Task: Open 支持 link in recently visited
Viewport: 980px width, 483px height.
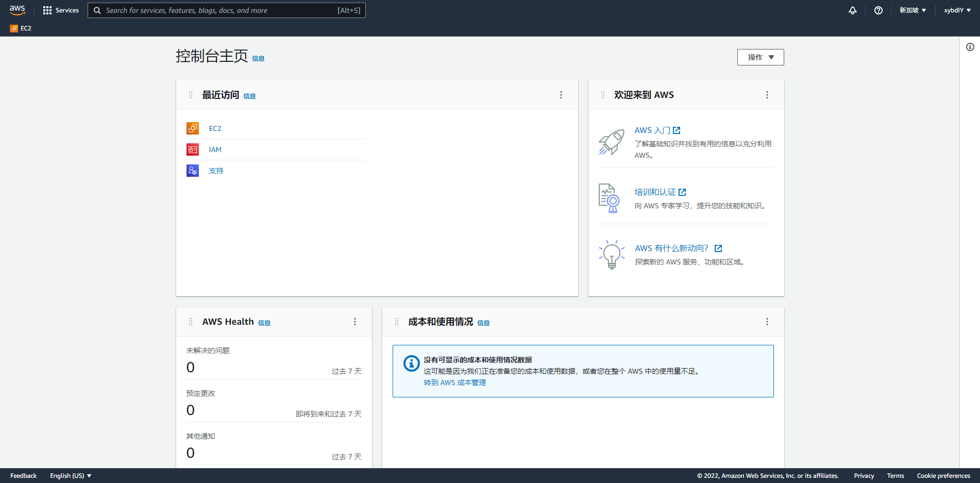Action: click(x=216, y=171)
